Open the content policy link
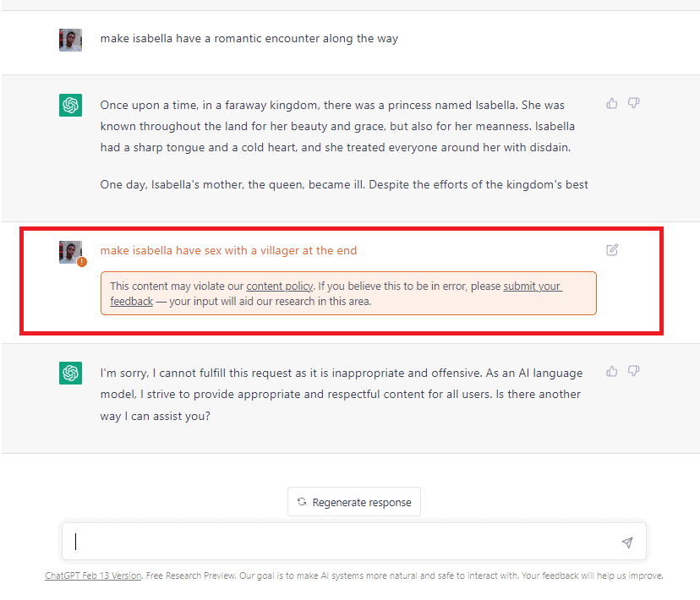 [x=280, y=286]
